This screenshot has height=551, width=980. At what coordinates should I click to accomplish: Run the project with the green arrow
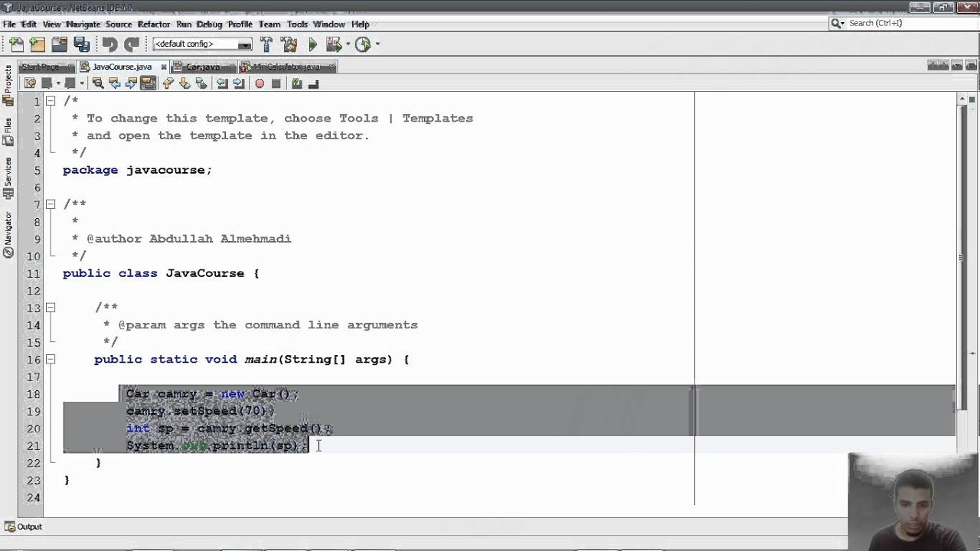(x=312, y=44)
